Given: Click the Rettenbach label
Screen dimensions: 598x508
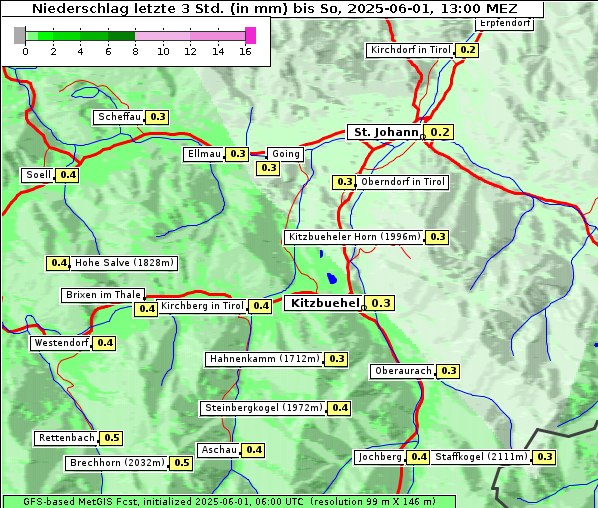Looking at the screenshot, I should tap(66, 438).
